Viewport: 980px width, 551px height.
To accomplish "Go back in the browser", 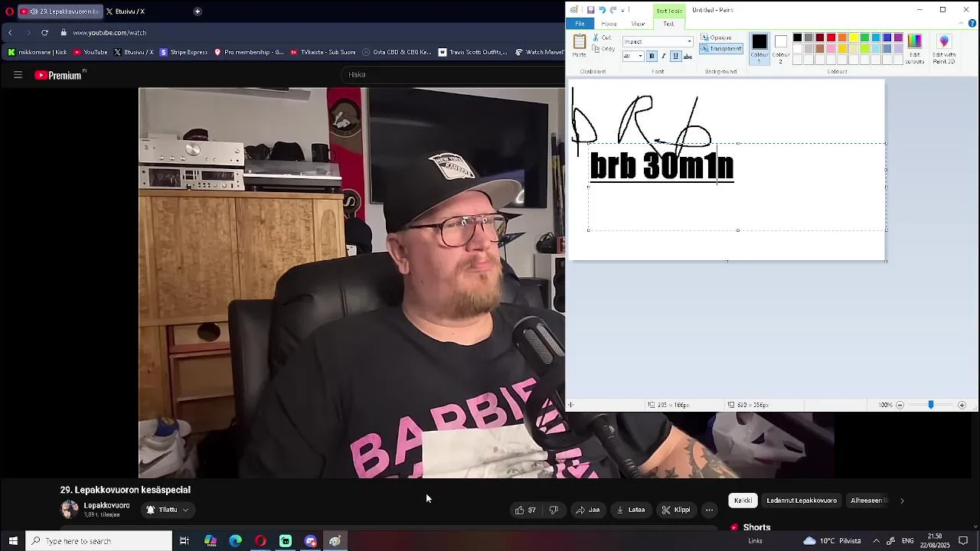I will click(x=10, y=33).
